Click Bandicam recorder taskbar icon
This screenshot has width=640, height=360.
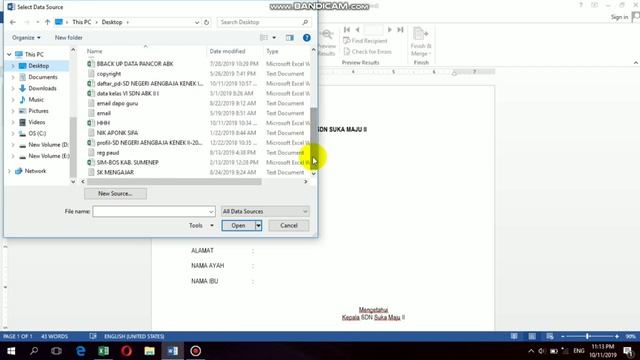(196, 351)
